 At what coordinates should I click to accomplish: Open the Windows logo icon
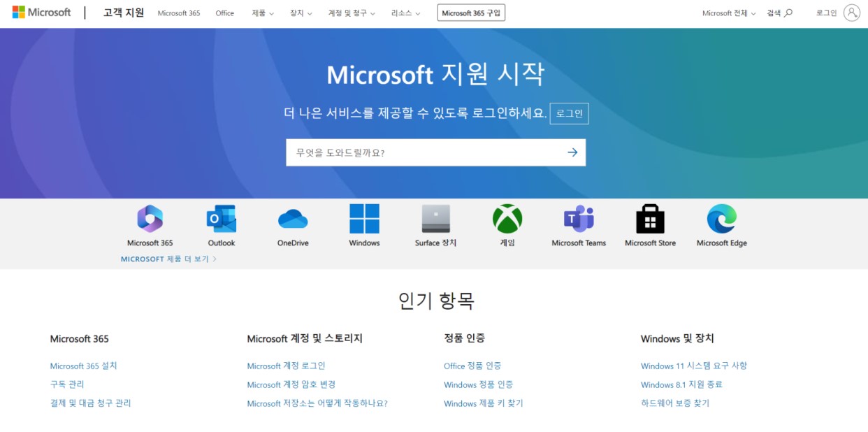[x=364, y=219]
